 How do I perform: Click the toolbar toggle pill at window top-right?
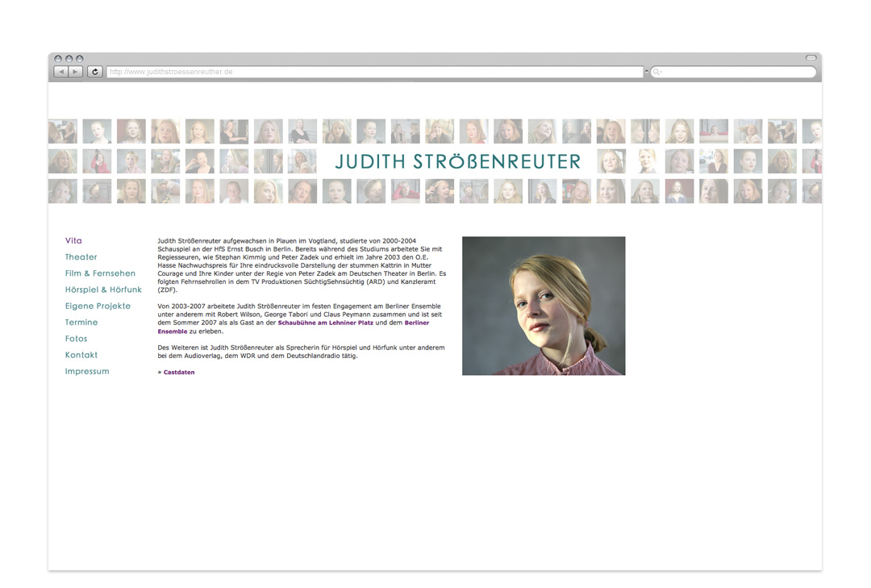tap(811, 58)
